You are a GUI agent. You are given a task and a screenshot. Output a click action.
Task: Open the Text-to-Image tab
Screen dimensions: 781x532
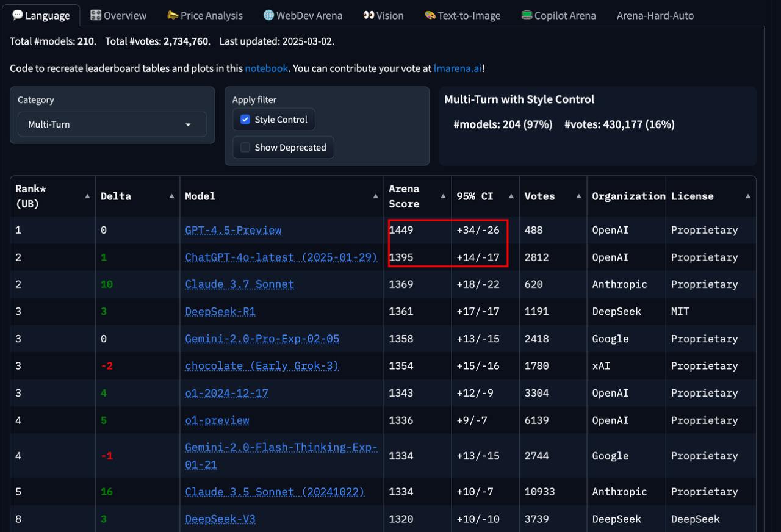462,15
